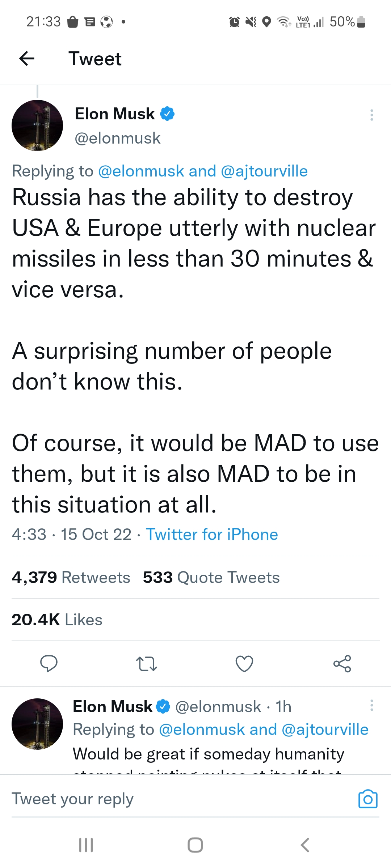Like the tweet with heart icon

click(244, 664)
